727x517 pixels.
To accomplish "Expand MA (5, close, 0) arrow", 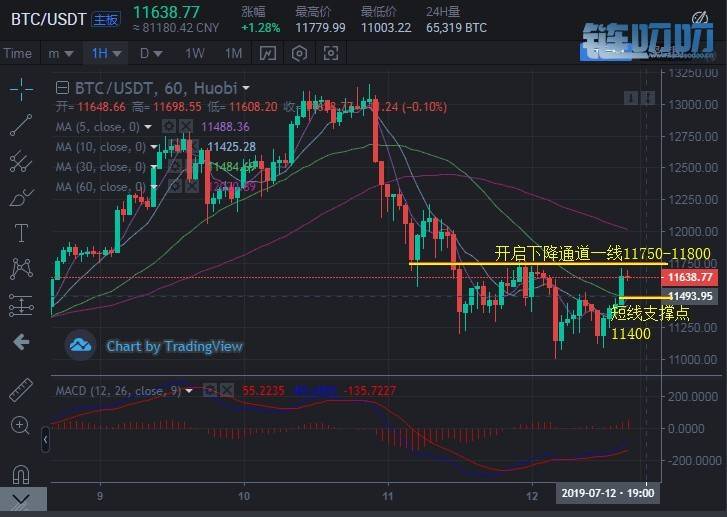I will 148,127.
